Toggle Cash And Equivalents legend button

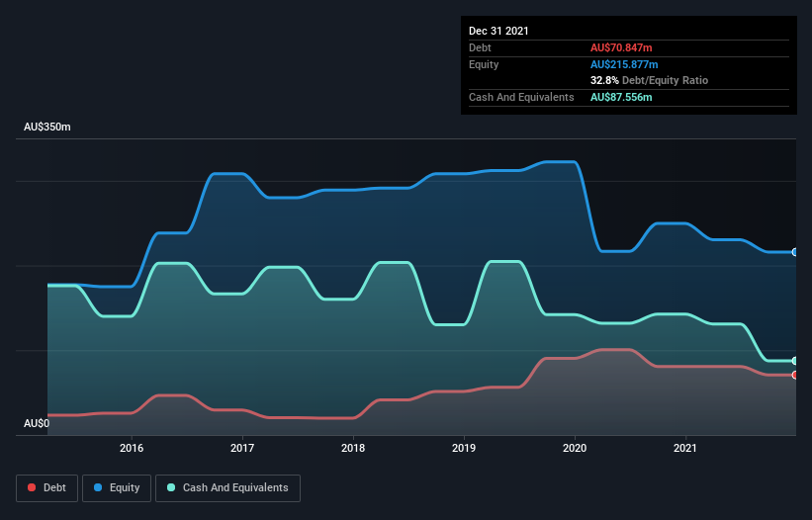click(227, 488)
